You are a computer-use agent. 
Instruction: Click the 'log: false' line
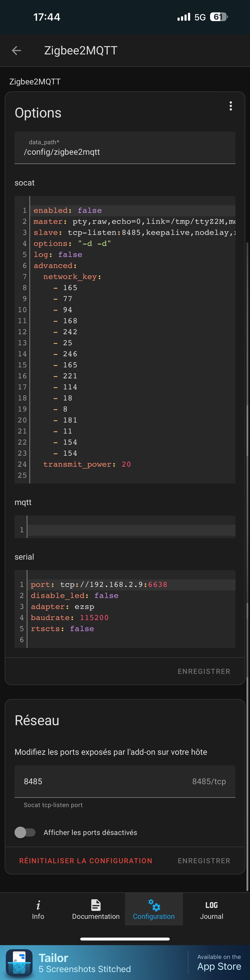[58, 254]
